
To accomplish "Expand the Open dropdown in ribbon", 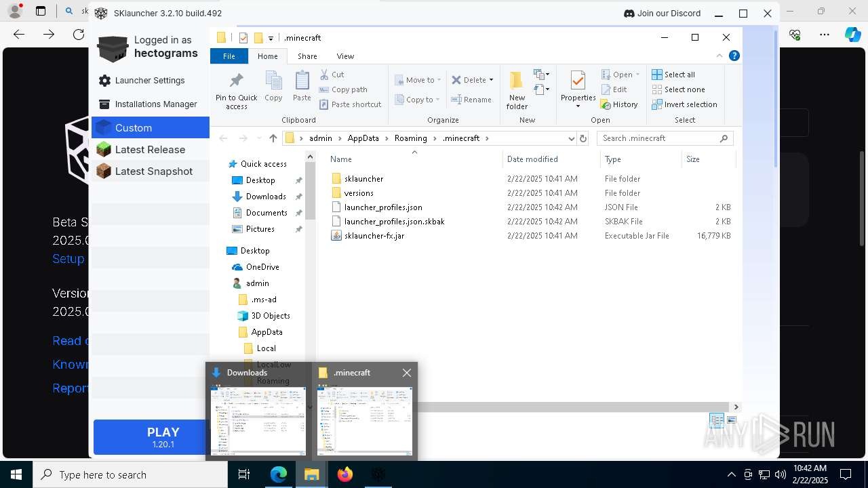I will tap(637, 75).
